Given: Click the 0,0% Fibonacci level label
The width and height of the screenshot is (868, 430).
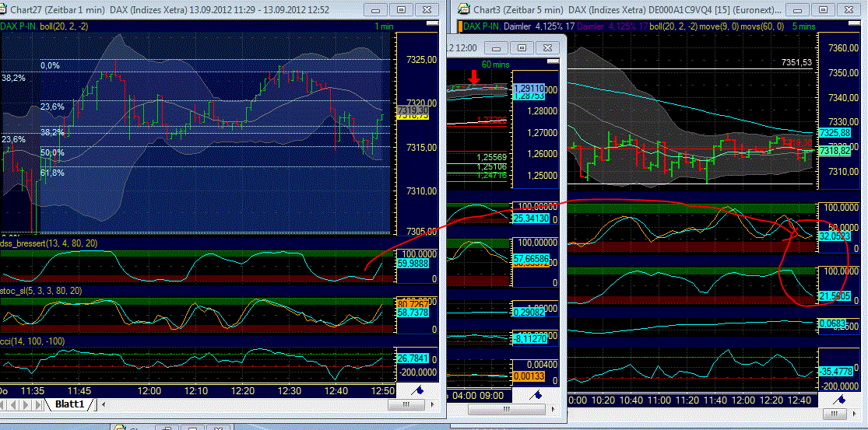Looking at the screenshot, I should point(50,65).
